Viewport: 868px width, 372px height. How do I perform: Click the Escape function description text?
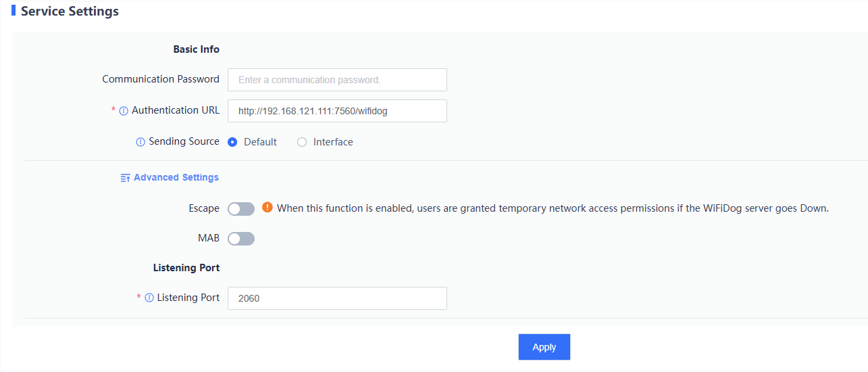(552, 208)
